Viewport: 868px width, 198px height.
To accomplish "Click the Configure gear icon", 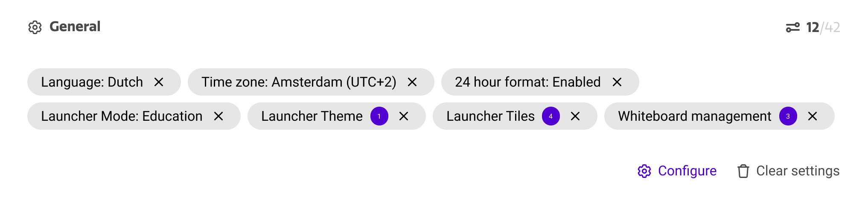I will (644, 171).
